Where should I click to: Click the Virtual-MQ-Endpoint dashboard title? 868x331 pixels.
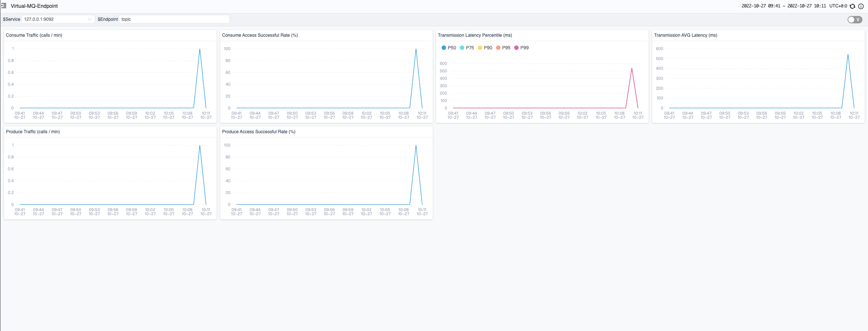click(x=34, y=6)
